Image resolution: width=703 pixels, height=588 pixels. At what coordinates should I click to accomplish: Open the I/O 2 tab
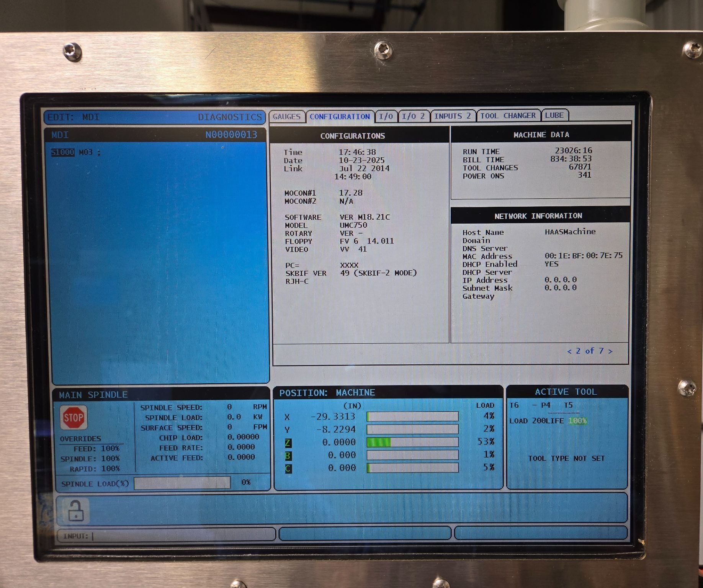(414, 116)
